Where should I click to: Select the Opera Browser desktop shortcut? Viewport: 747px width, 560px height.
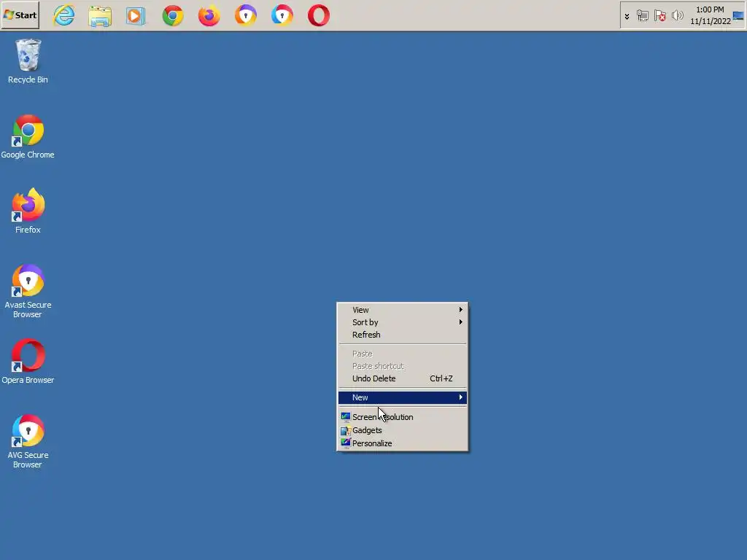tap(28, 362)
